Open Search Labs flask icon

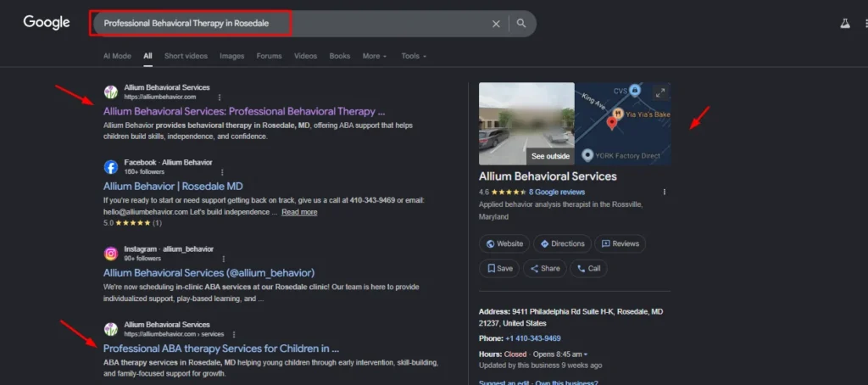click(x=845, y=23)
